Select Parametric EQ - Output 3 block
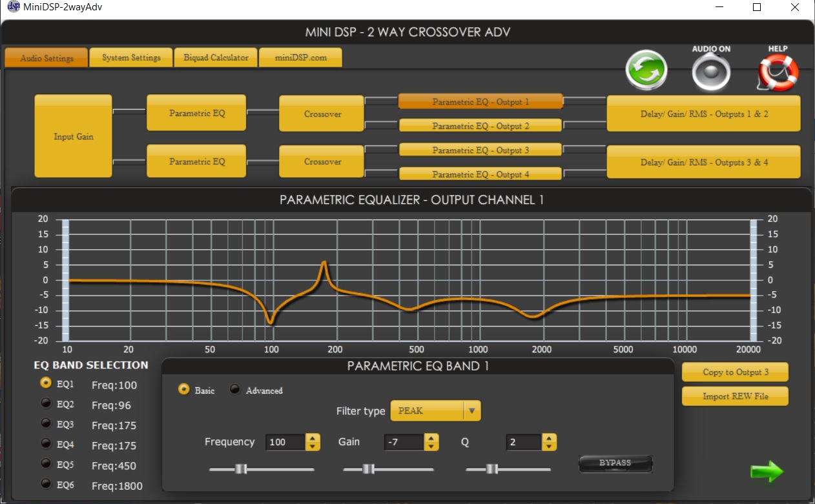Image resolution: width=815 pixels, height=504 pixels. point(480,150)
